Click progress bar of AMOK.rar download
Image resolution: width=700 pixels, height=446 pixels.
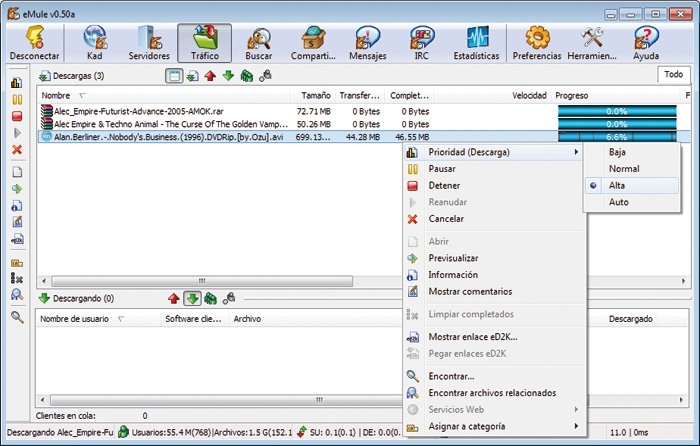pyautogui.click(x=617, y=111)
